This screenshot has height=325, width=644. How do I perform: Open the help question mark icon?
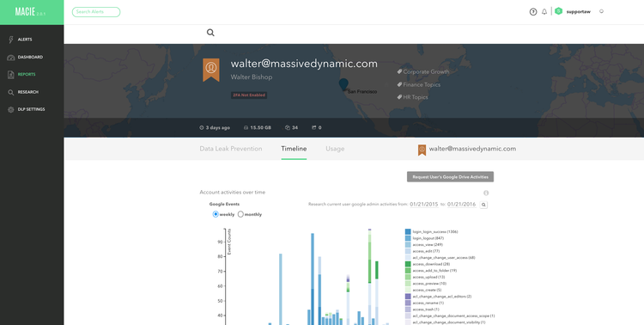533,12
